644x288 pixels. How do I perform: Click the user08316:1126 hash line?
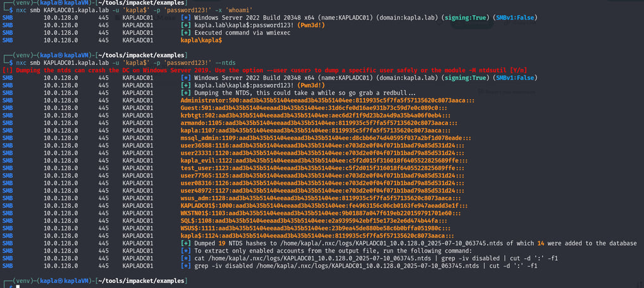[x=321, y=184]
